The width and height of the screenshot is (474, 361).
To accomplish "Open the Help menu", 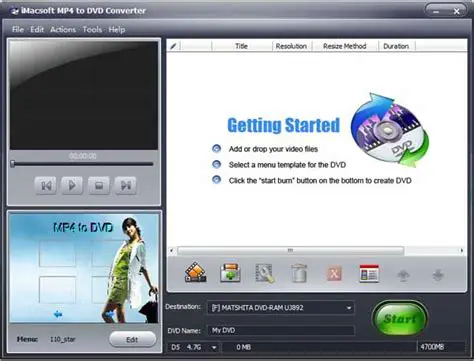I will coord(117,29).
